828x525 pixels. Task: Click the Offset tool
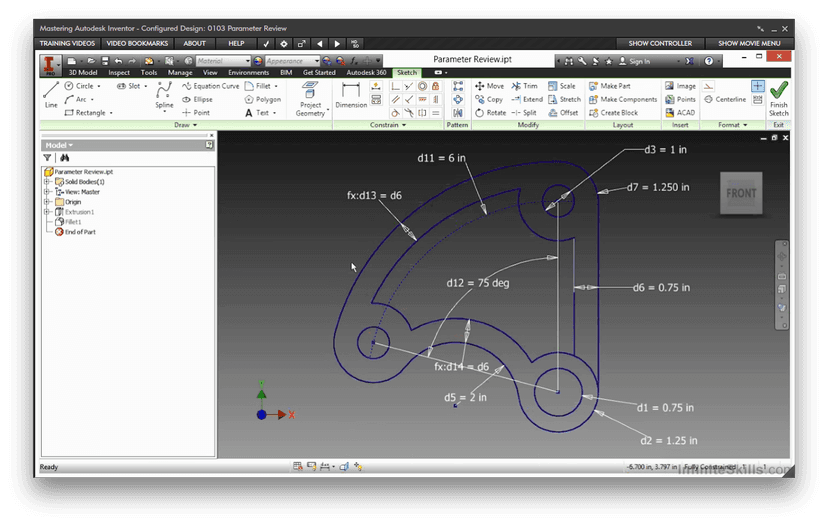click(563, 112)
